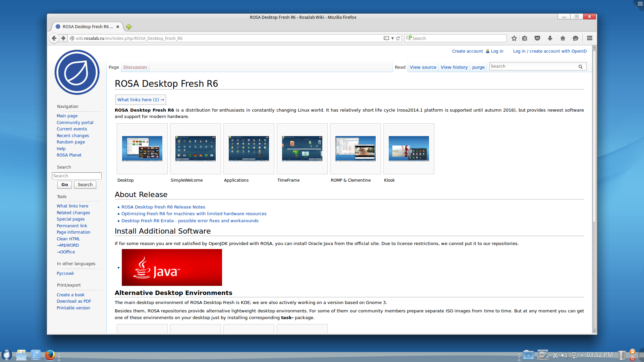
Task: Show bookmarks list icon
Action: [525, 38]
